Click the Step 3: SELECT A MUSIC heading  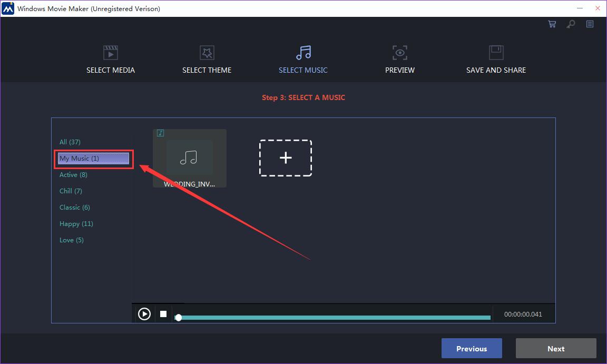pyautogui.click(x=303, y=97)
